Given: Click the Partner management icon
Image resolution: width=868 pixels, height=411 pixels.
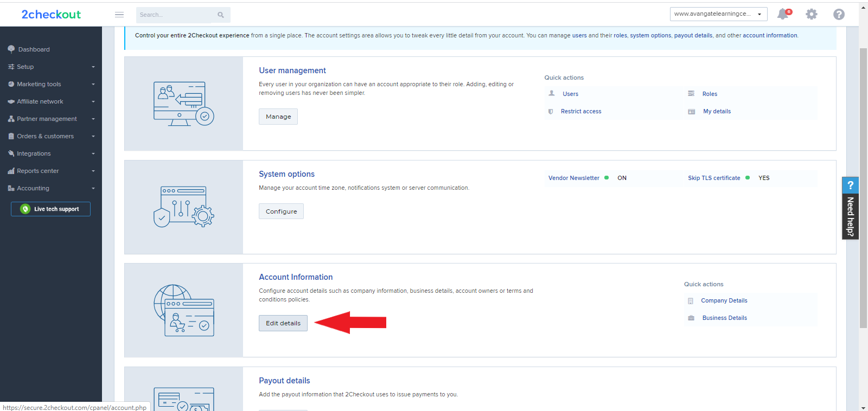Looking at the screenshot, I should (11, 119).
